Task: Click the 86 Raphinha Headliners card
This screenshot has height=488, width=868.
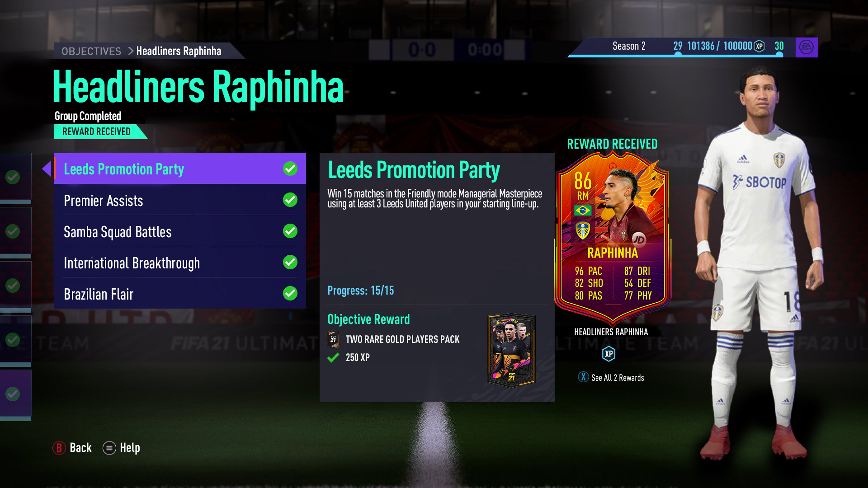Action: [613, 237]
